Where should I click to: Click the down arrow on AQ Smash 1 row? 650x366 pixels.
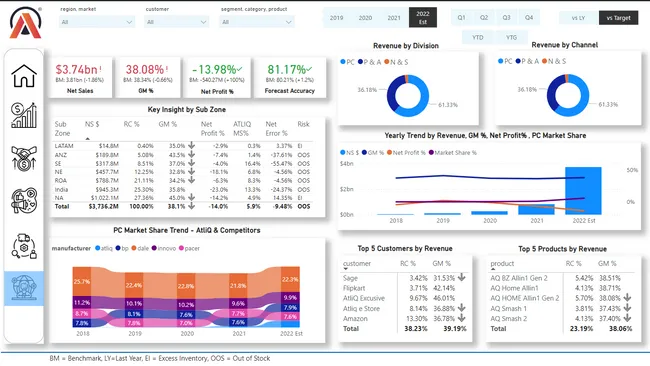click(x=627, y=308)
